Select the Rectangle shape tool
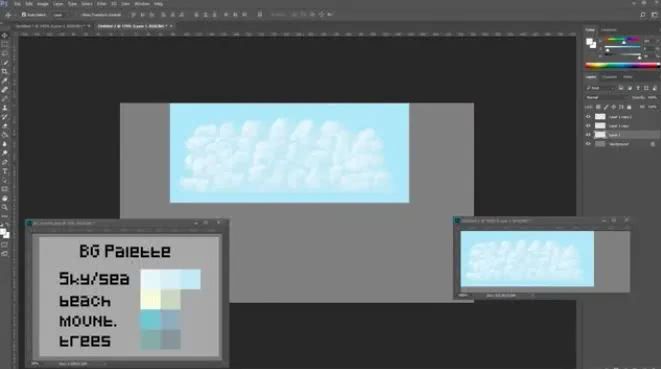Screen dimensions: 661x369 pyautogui.click(x=5, y=189)
